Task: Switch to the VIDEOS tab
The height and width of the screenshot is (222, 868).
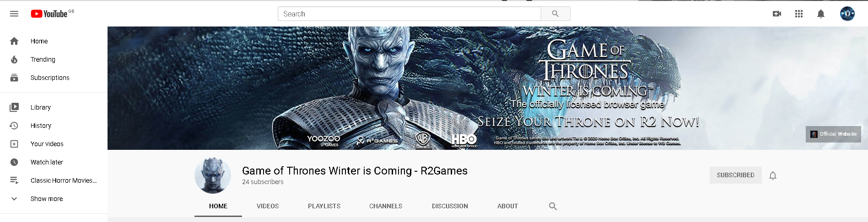Action: (x=268, y=206)
